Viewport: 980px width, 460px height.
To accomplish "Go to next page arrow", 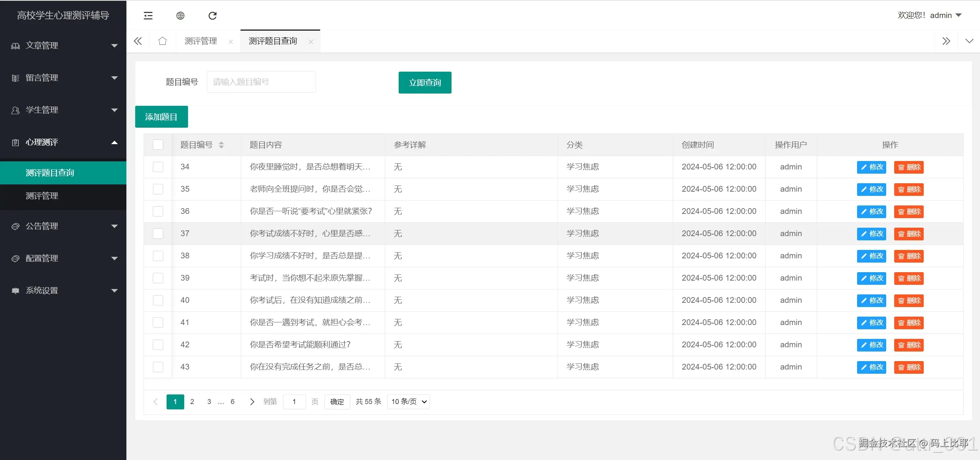I will 252,402.
